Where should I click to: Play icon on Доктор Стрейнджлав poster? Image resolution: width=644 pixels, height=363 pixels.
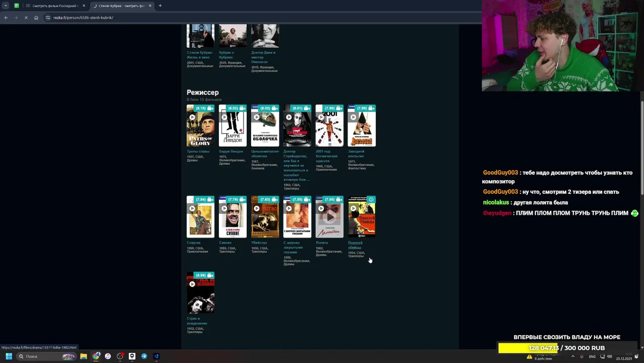tap(289, 117)
